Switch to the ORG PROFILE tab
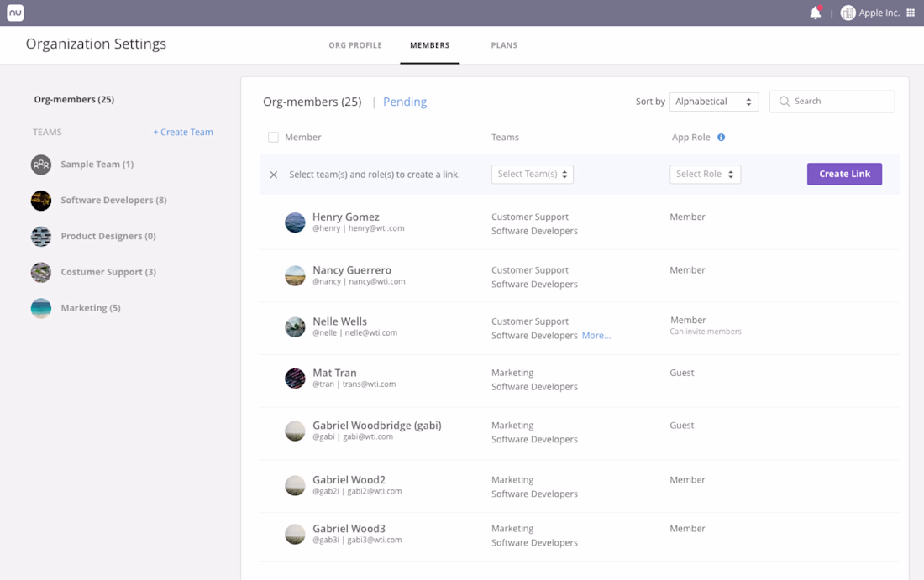The width and height of the screenshot is (924, 580). tap(355, 45)
